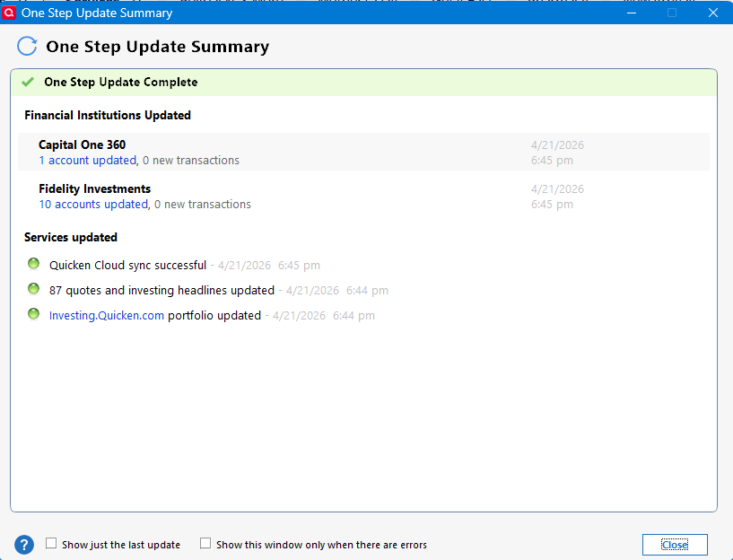Click One Step Update Complete banner text

120,83
